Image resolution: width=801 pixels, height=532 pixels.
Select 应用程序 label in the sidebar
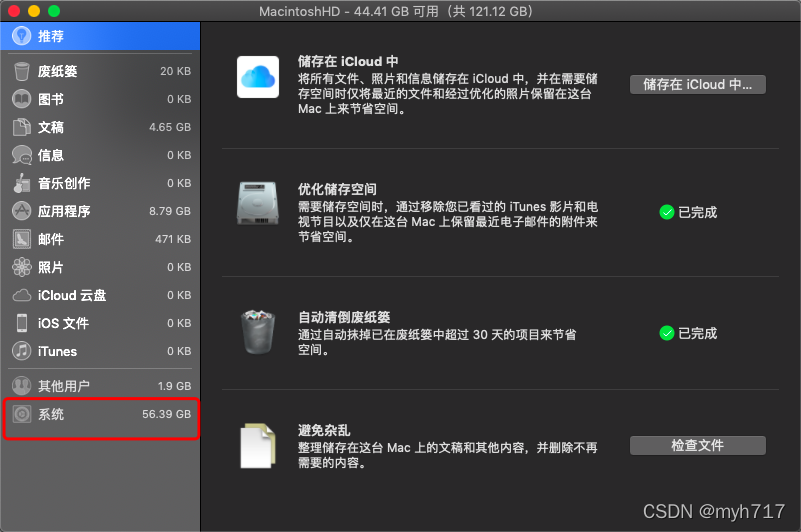coord(64,211)
